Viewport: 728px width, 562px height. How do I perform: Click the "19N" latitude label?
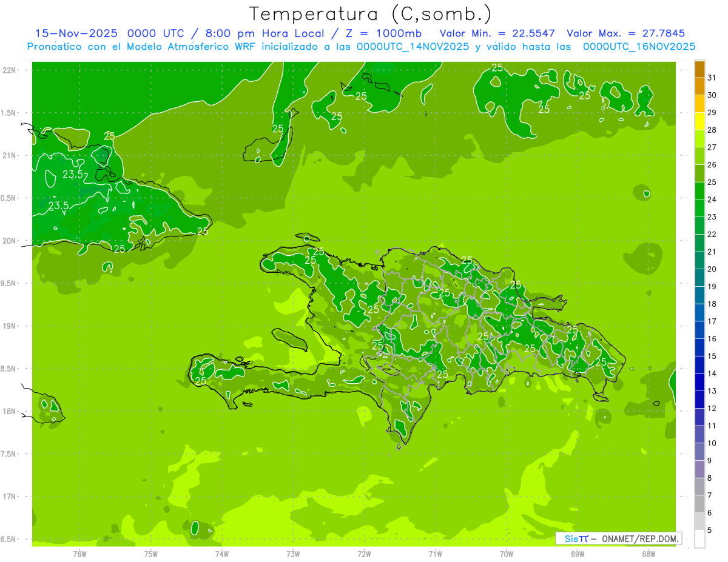pos(8,326)
